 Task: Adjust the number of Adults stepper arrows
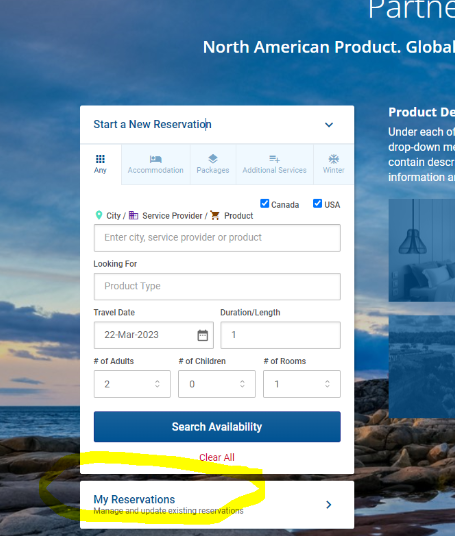(157, 384)
